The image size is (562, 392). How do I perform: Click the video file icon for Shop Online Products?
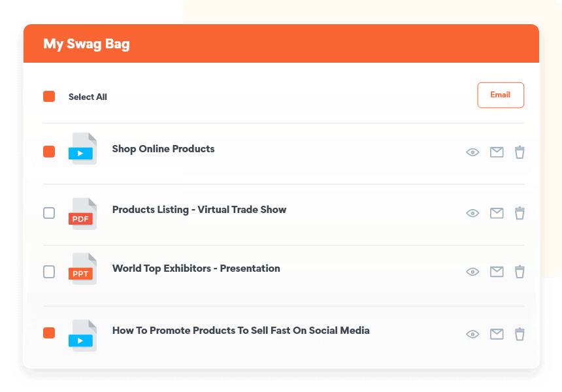tap(82, 148)
